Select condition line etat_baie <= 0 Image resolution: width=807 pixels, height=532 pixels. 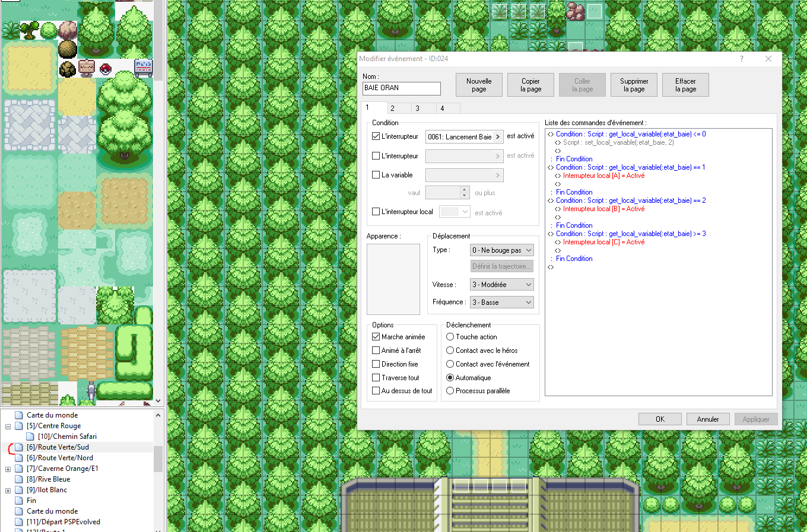(631, 134)
